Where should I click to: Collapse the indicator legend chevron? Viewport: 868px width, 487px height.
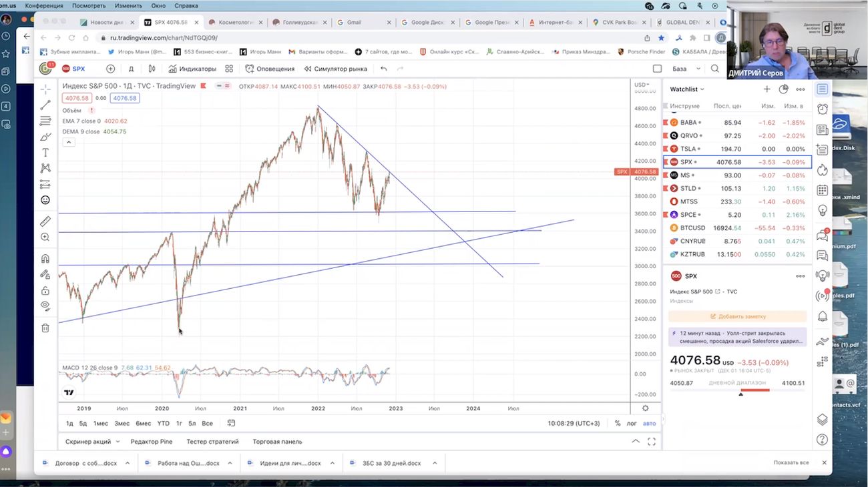point(69,142)
